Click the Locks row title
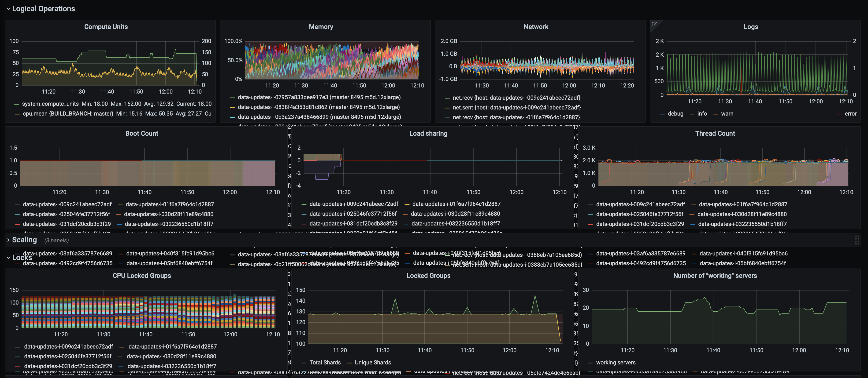 (x=22, y=258)
